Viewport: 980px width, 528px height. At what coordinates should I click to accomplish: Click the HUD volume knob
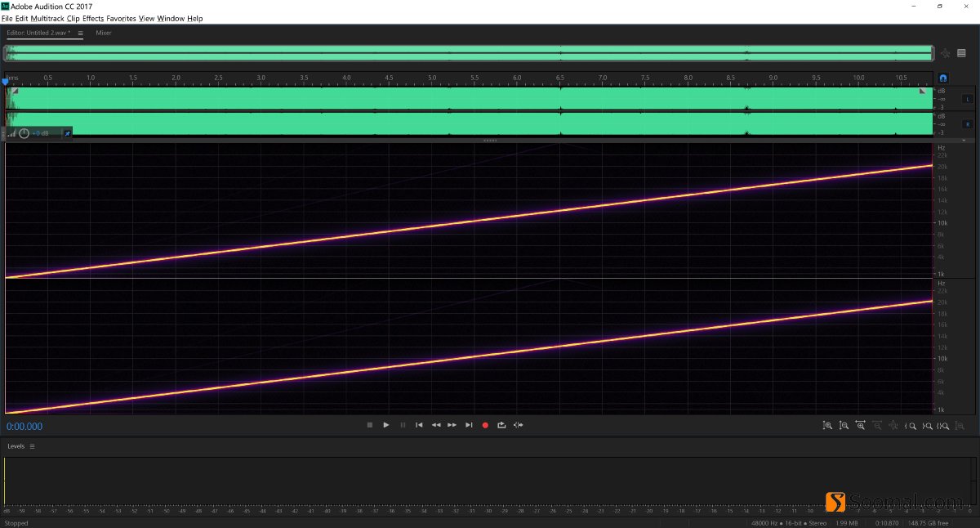[x=24, y=133]
